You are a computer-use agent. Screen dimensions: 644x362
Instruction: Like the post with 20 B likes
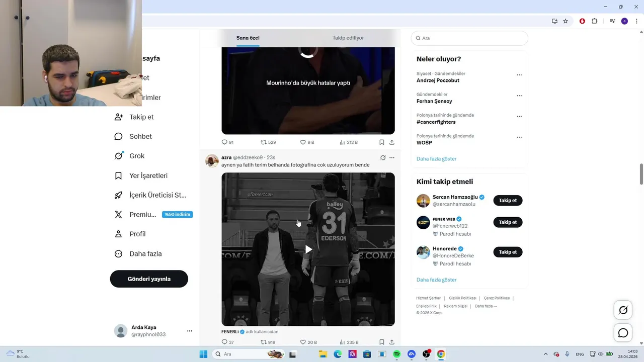coord(308,342)
